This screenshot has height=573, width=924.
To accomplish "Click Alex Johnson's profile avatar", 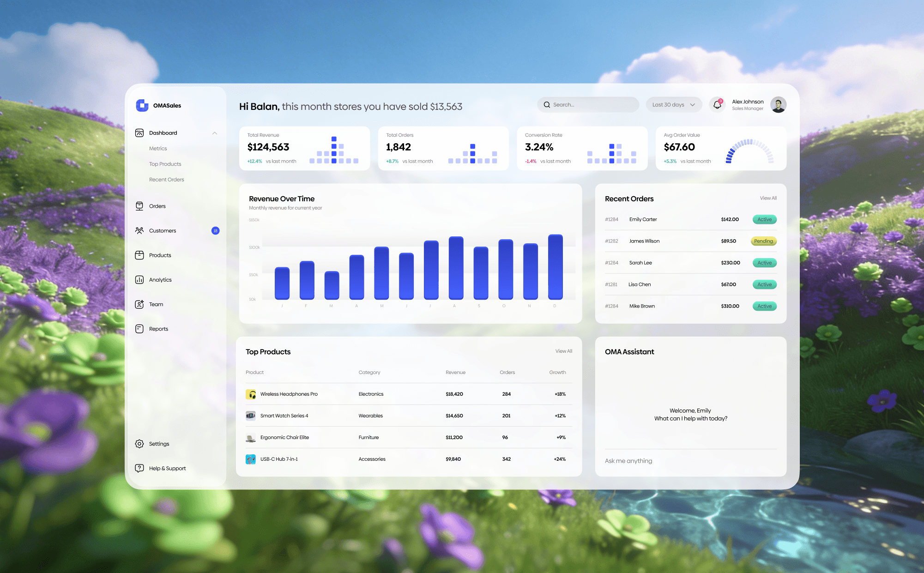I will tap(778, 105).
